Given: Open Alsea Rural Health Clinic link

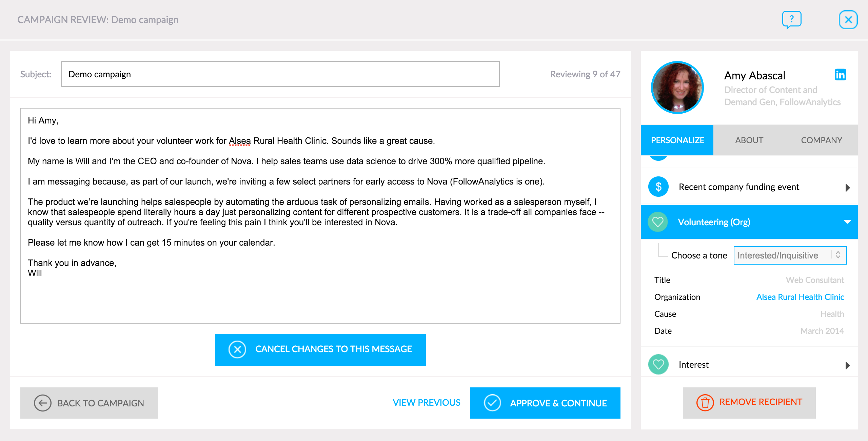Looking at the screenshot, I should point(800,297).
